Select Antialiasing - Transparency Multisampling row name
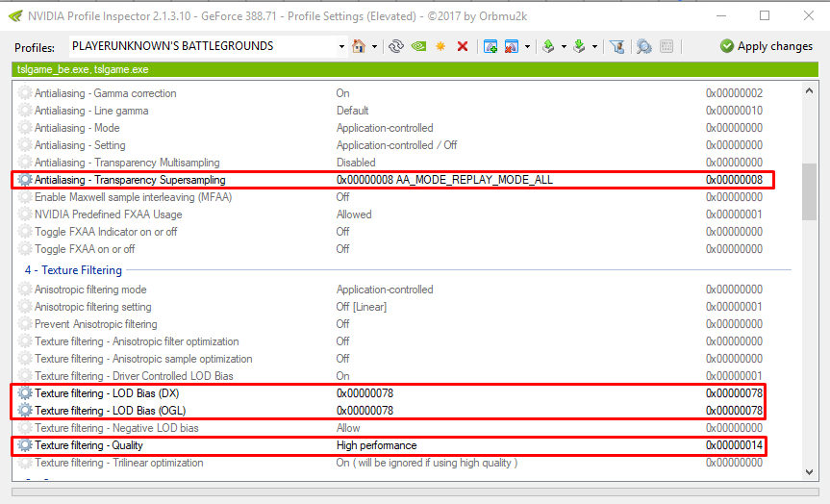The width and height of the screenshot is (830, 504). click(x=127, y=163)
